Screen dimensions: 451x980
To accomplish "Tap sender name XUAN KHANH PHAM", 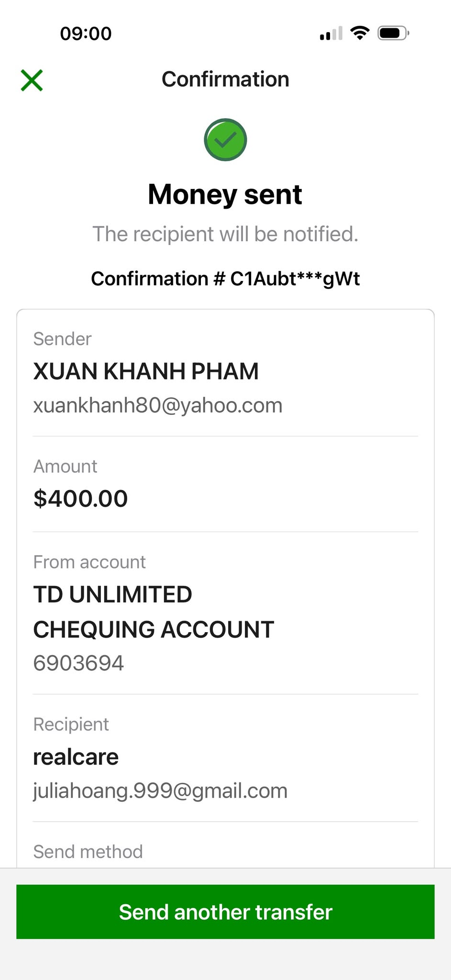I will pos(146,371).
